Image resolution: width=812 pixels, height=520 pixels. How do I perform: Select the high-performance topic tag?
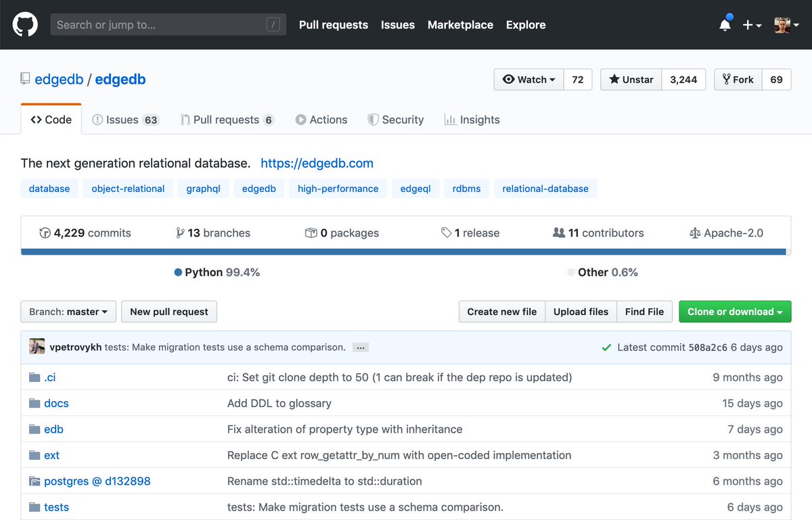(x=338, y=189)
